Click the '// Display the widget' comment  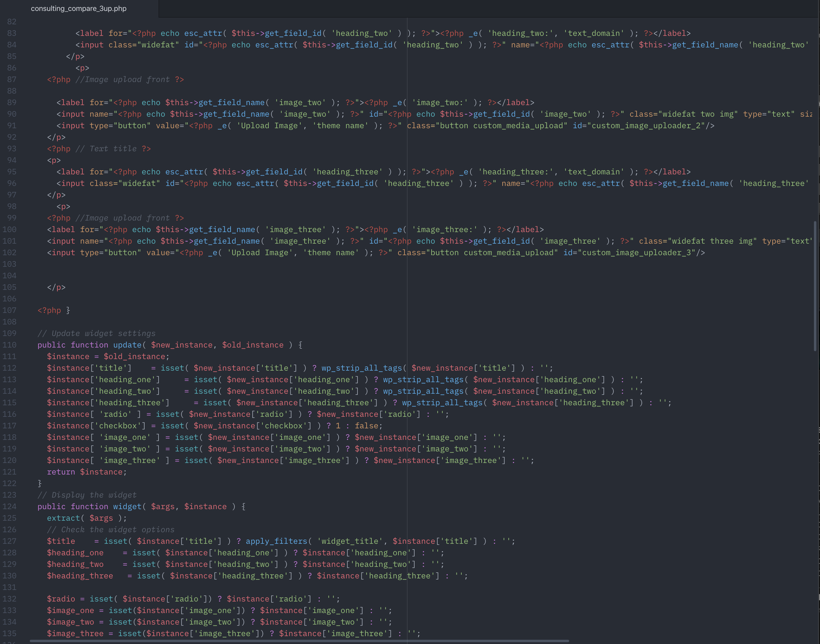(87, 495)
